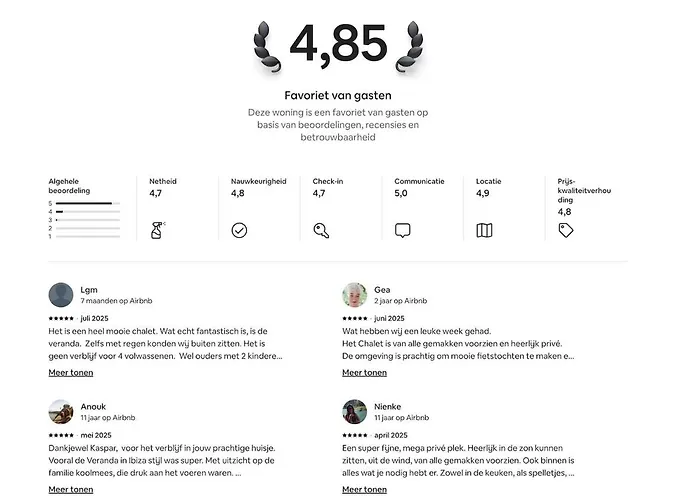Click reviewer name Lgm
The image size is (700, 500).
click(x=89, y=289)
